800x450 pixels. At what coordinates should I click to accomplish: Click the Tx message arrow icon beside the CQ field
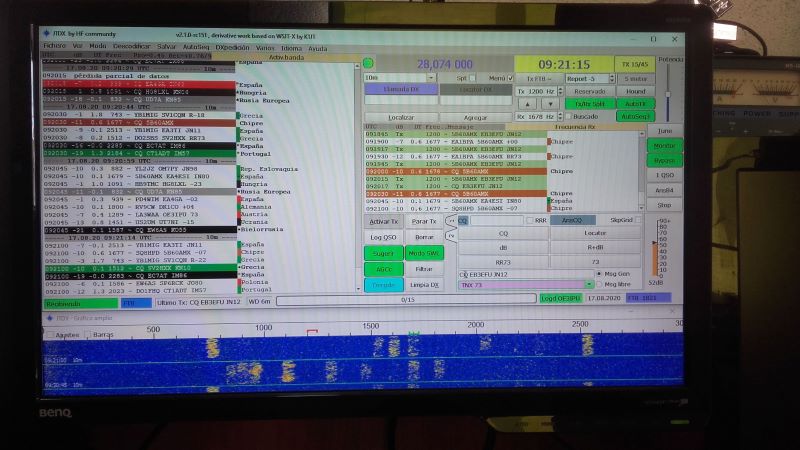(450, 220)
